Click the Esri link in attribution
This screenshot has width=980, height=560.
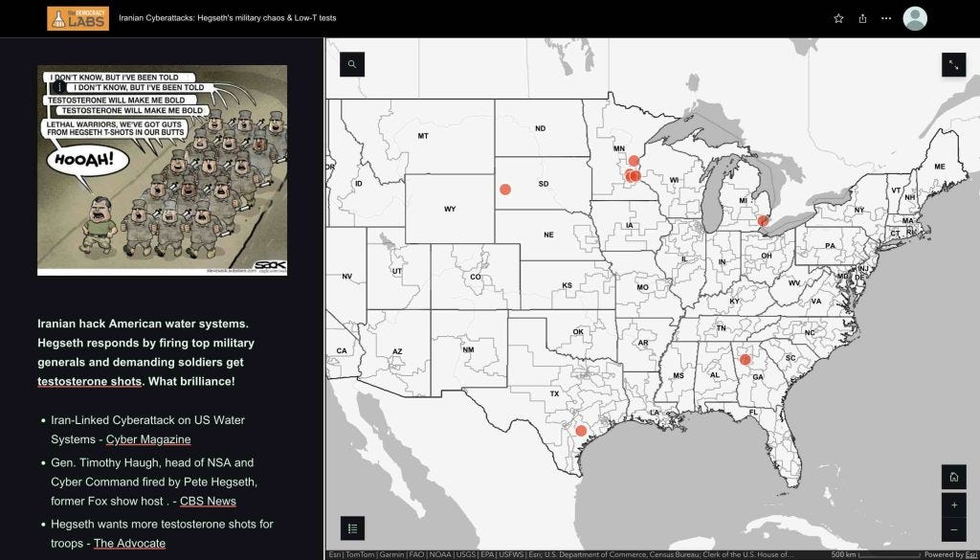pos(969,555)
